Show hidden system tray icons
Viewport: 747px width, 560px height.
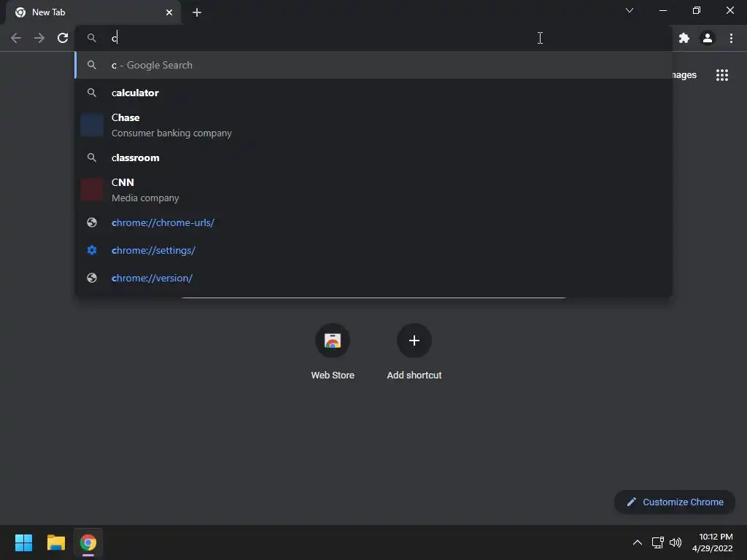(x=637, y=542)
